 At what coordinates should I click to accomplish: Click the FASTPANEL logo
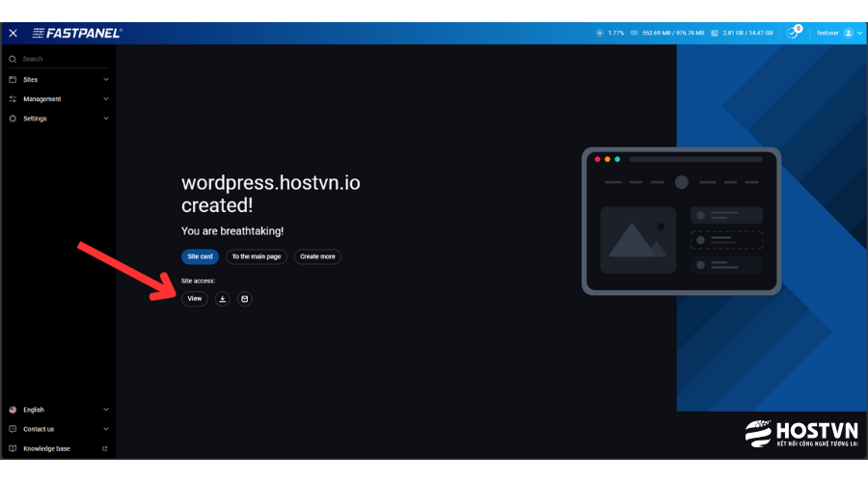click(x=77, y=33)
